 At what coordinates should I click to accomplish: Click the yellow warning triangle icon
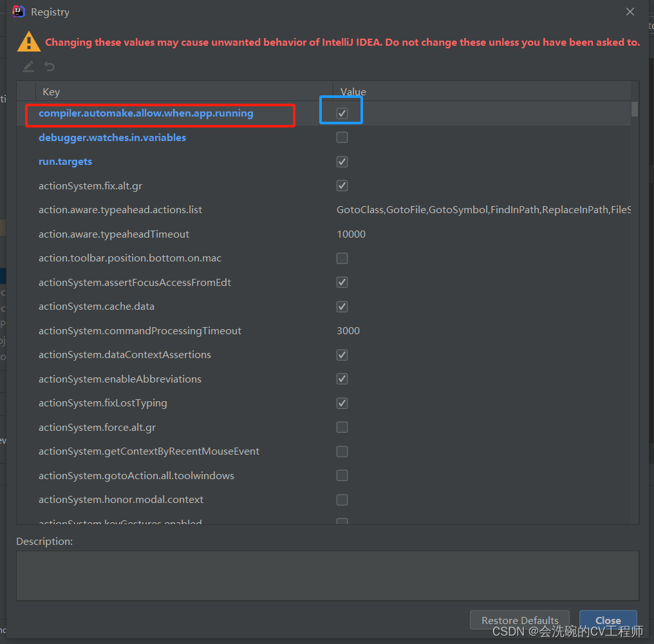28,42
